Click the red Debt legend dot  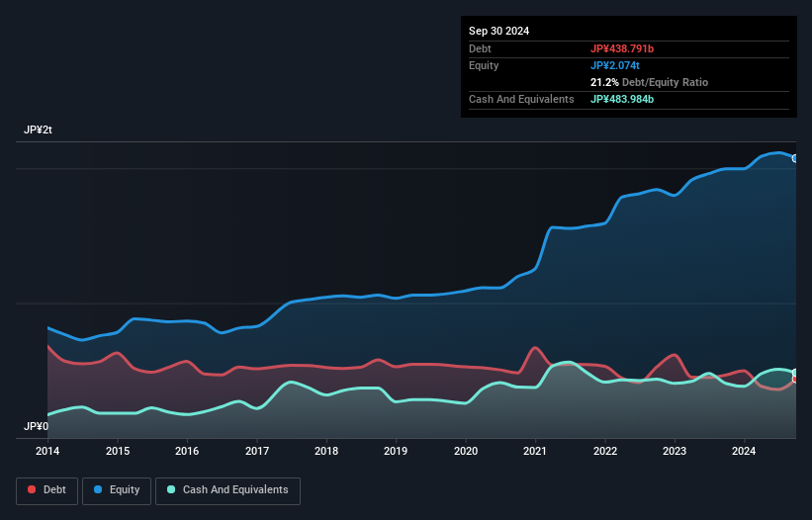tap(32, 489)
